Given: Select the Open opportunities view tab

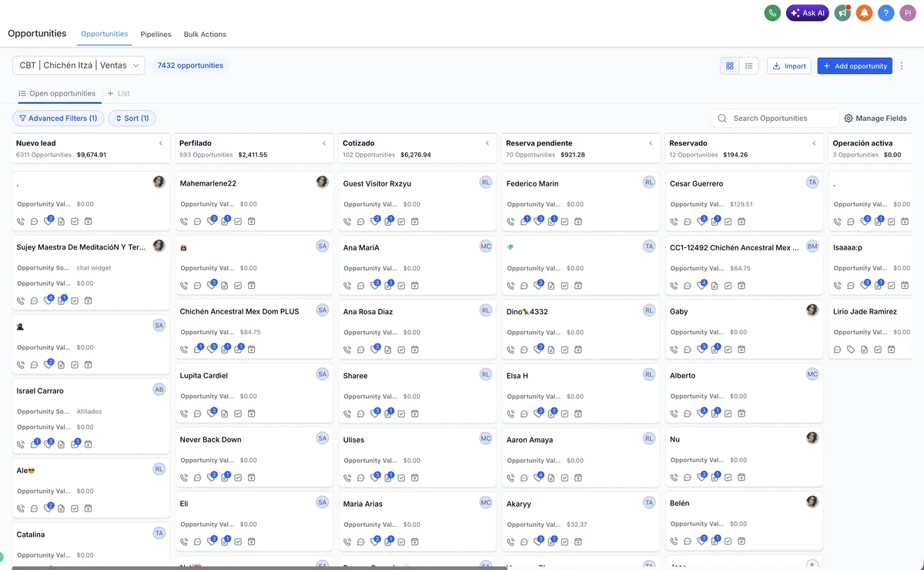Looking at the screenshot, I should click(x=57, y=93).
